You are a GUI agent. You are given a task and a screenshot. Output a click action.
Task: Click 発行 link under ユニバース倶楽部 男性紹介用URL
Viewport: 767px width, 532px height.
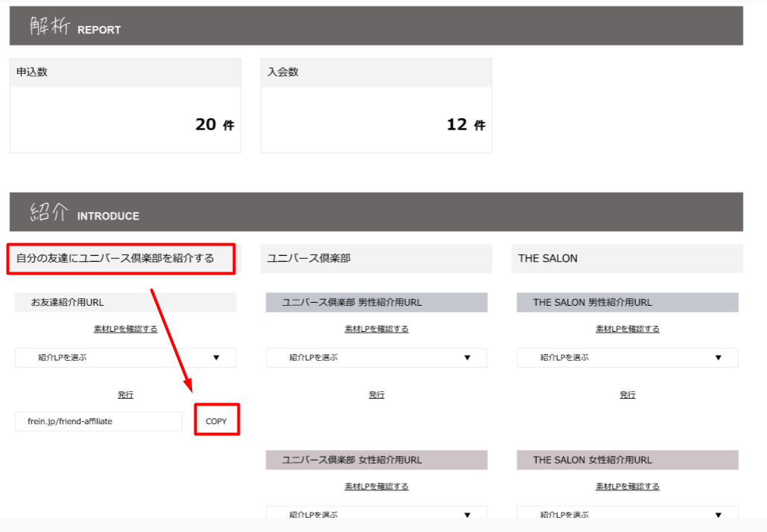(x=377, y=394)
